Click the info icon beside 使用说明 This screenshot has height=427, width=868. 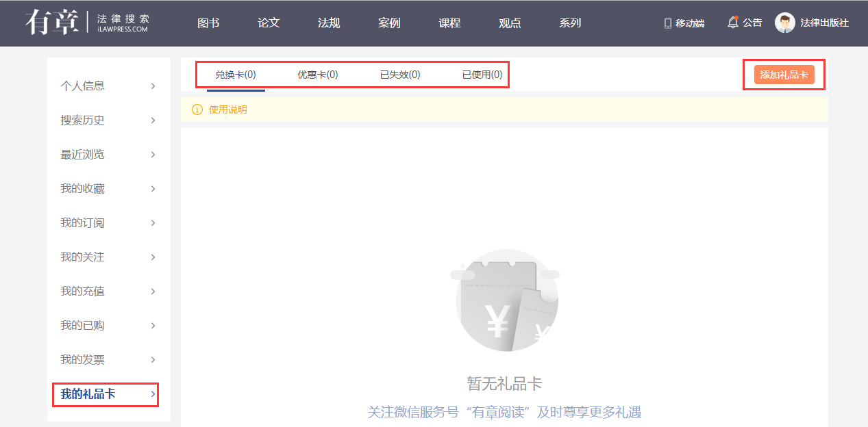(x=197, y=109)
